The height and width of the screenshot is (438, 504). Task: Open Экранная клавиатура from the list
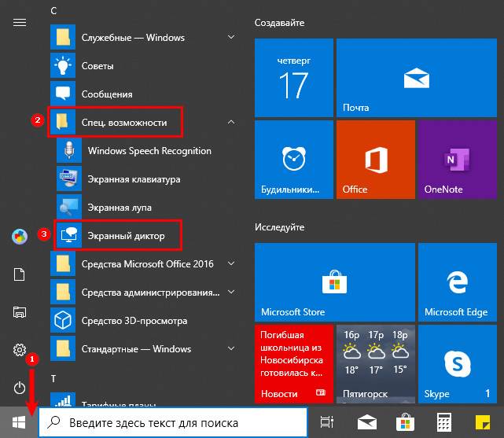134,179
